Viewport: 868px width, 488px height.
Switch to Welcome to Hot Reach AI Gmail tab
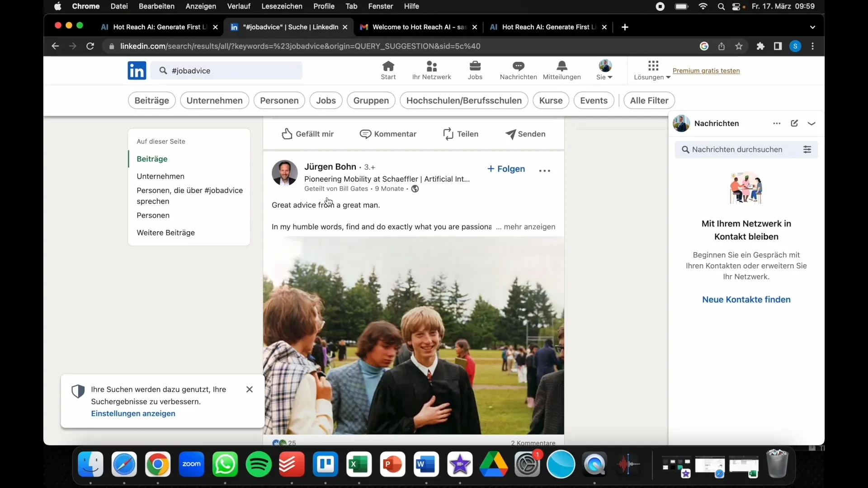tap(418, 27)
